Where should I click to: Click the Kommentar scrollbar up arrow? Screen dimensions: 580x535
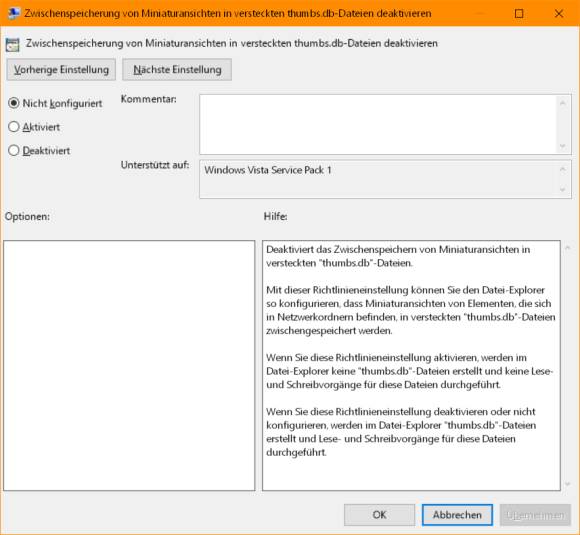coord(563,103)
